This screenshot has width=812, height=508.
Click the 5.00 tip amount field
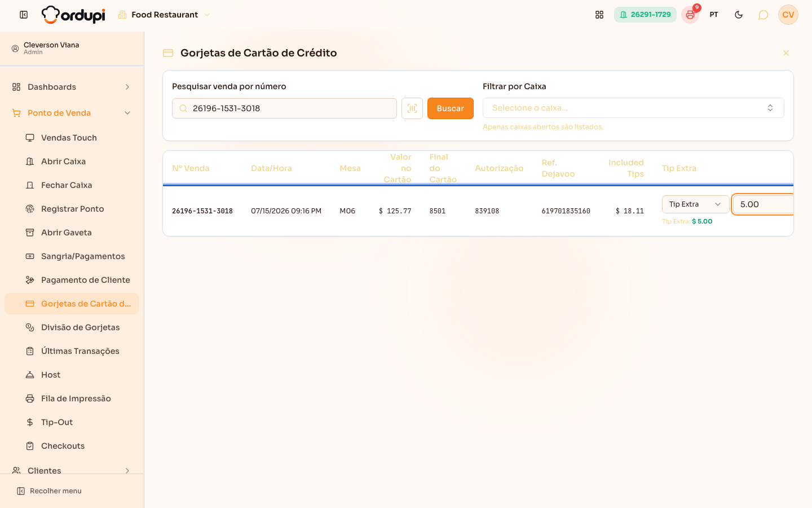pos(764,204)
